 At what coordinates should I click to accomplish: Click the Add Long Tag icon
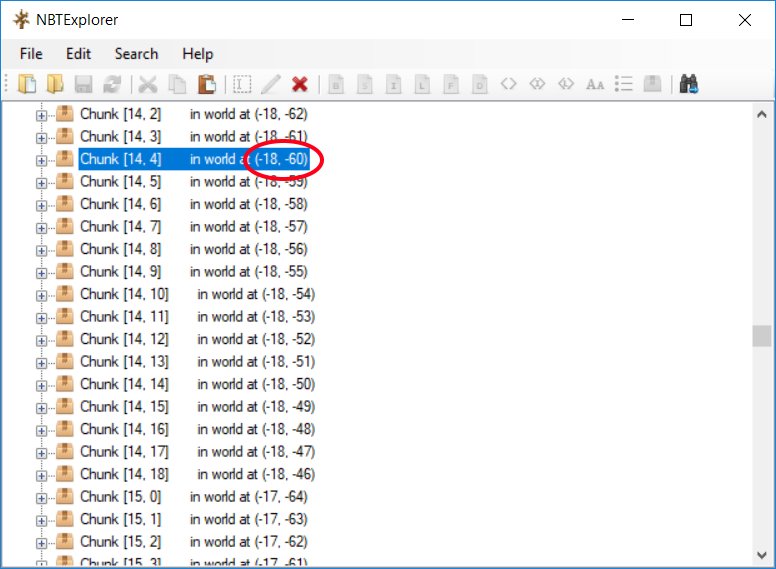pyautogui.click(x=422, y=84)
